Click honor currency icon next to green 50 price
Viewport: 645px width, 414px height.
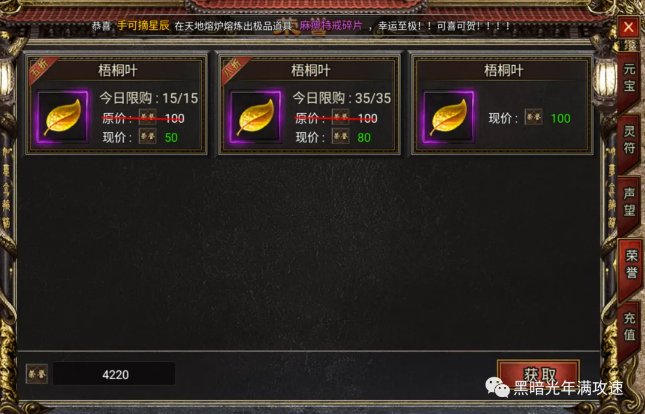tap(147, 137)
